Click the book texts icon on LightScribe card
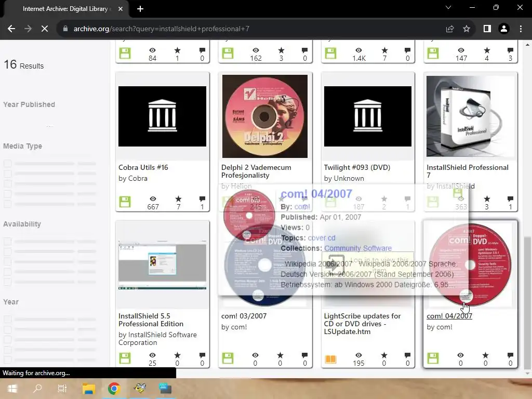The width and height of the screenshot is (532, 399). click(x=330, y=358)
